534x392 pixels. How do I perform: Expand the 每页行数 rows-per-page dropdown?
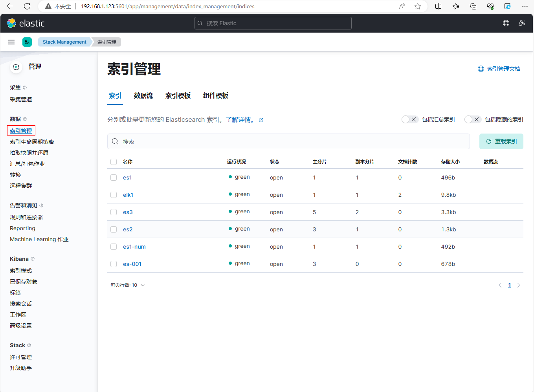[x=127, y=285]
